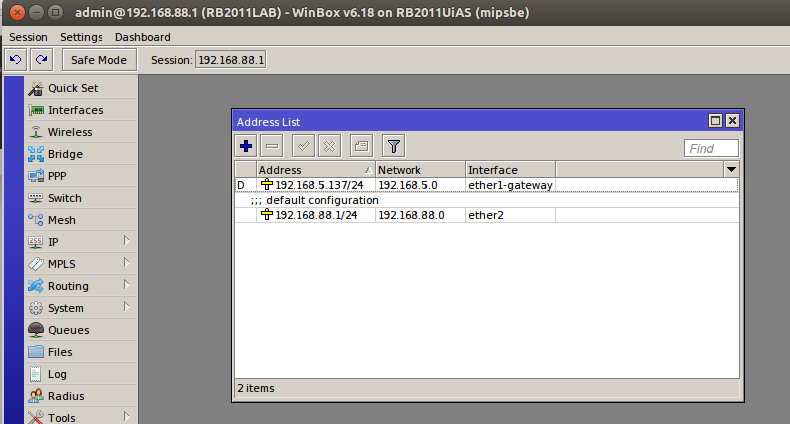Open Files in the sidebar
The image size is (790, 424).
(60, 352)
